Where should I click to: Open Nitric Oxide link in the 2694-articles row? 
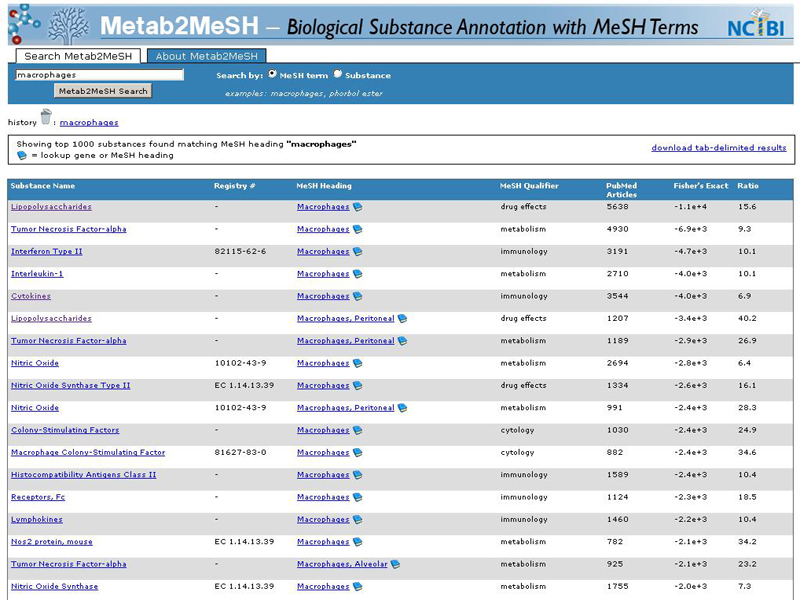point(35,363)
